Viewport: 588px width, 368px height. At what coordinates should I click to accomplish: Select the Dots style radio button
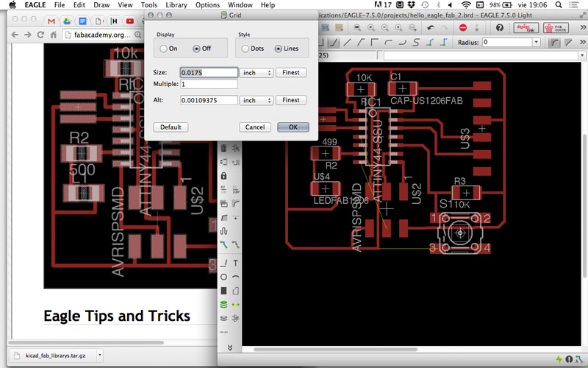pyautogui.click(x=245, y=49)
